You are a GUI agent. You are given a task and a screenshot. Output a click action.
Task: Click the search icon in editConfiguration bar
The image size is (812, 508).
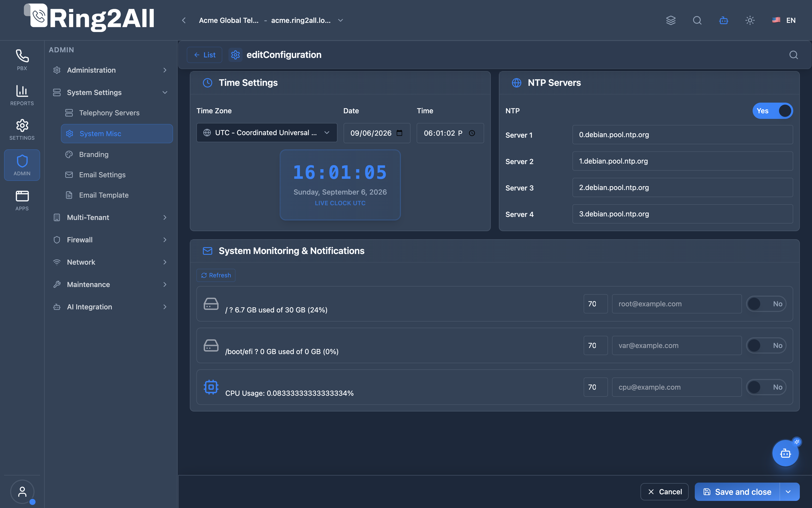point(793,55)
